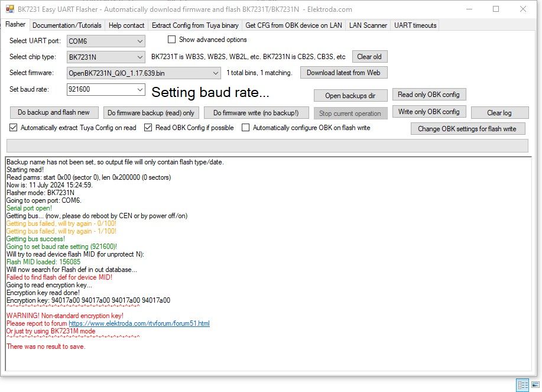The image size is (542, 392).
Task: Click '1 total bins, 1 matching.' label
Action: pos(259,73)
